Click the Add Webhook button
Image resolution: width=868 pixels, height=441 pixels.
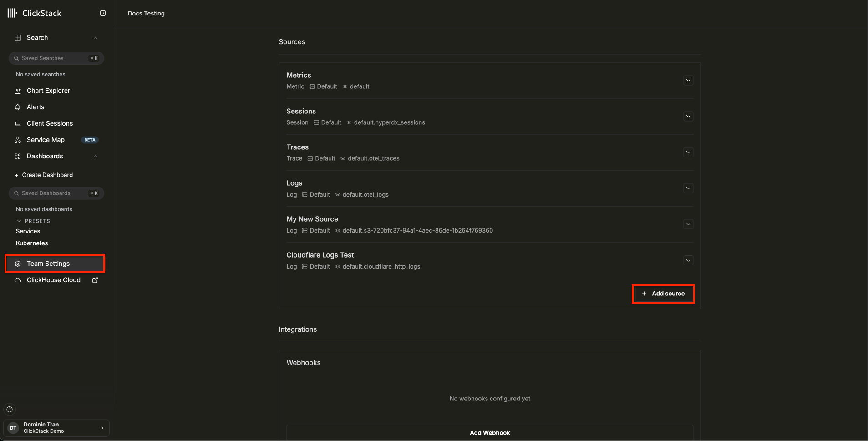[490, 432]
